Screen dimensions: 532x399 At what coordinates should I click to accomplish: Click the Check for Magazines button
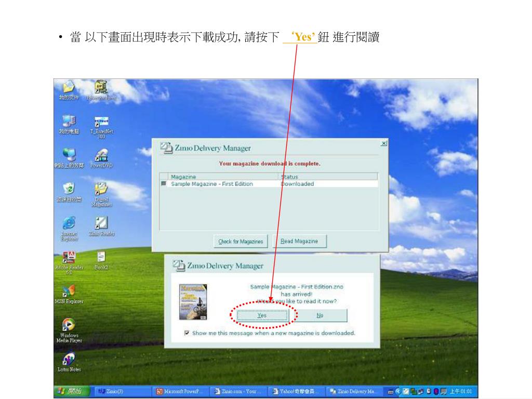[241, 241]
